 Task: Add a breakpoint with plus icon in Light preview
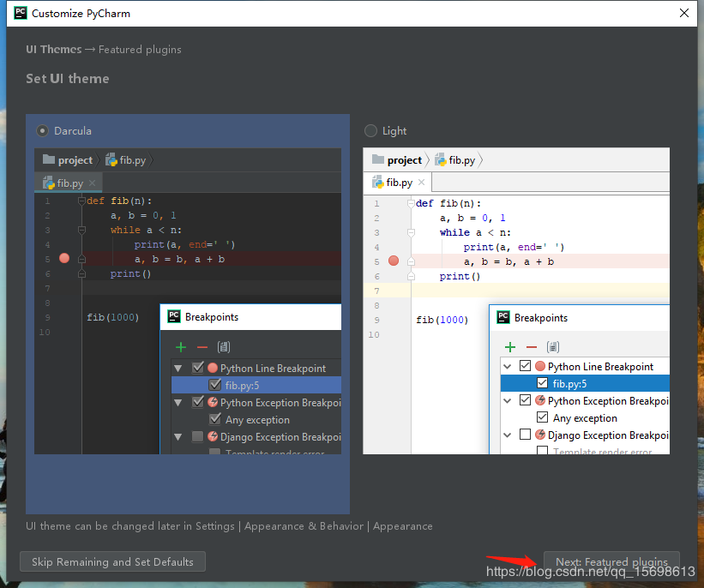[x=510, y=347]
